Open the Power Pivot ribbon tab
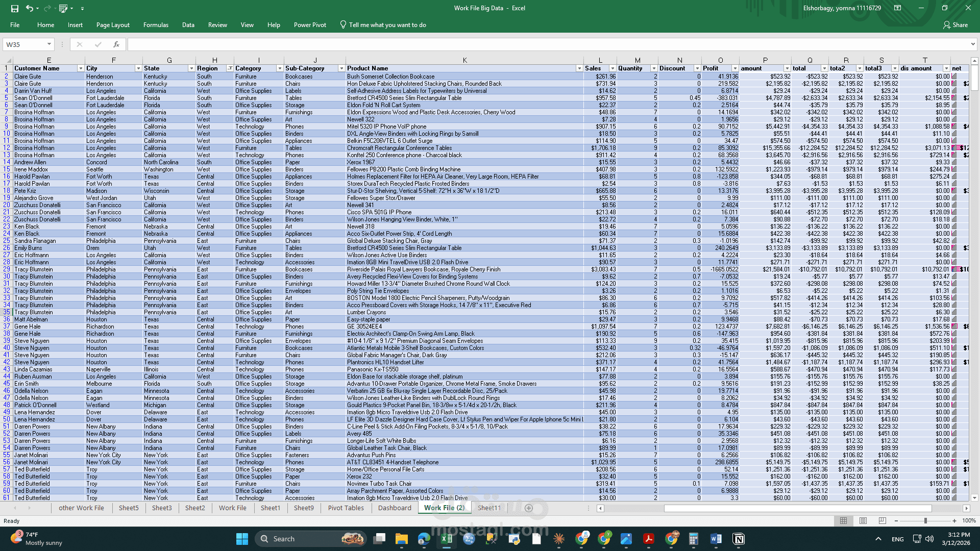This screenshot has height=551, width=980. pyautogui.click(x=309, y=25)
